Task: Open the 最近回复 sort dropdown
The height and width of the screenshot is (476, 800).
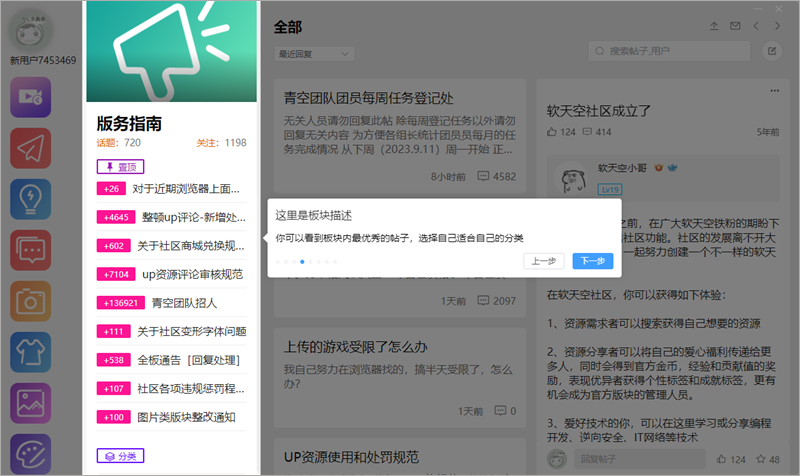Action: pyautogui.click(x=314, y=54)
